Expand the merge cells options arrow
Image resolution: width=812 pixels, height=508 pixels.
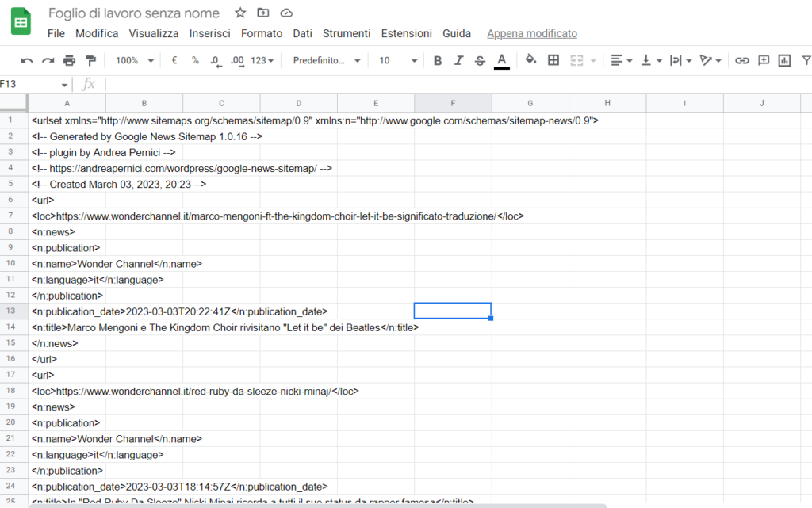pyautogui.click(x=593, y=61)
